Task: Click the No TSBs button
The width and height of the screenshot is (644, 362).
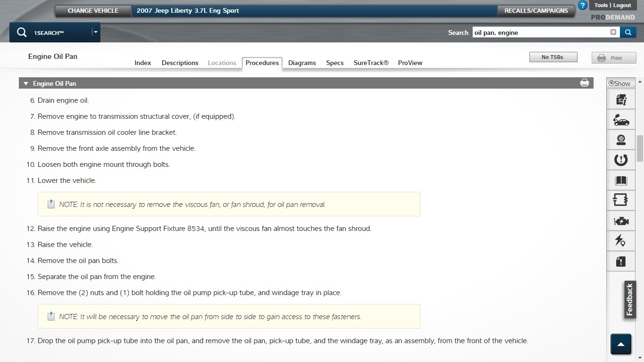Action: [x=553, y=57]
